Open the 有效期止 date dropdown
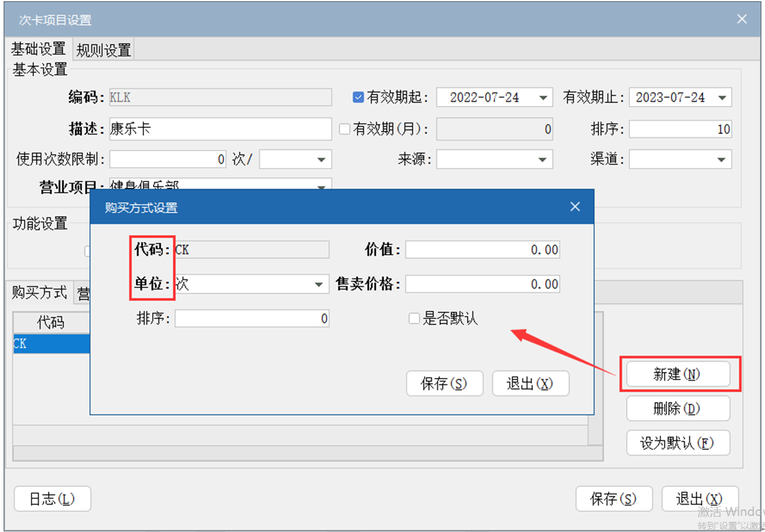765x532 pixels. tap(722, 98)
